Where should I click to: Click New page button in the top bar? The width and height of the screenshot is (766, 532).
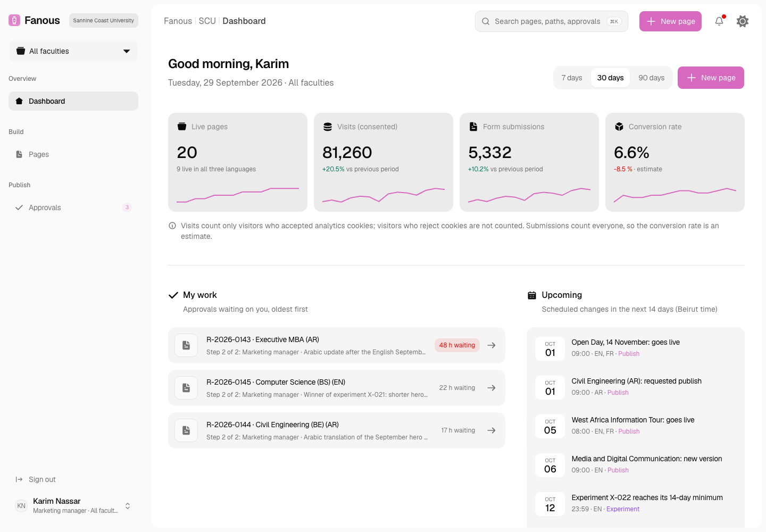(670, 21)
